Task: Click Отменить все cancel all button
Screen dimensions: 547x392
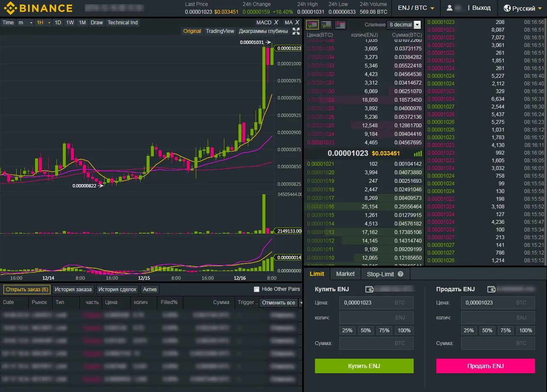Action: (x=278, y=303)
